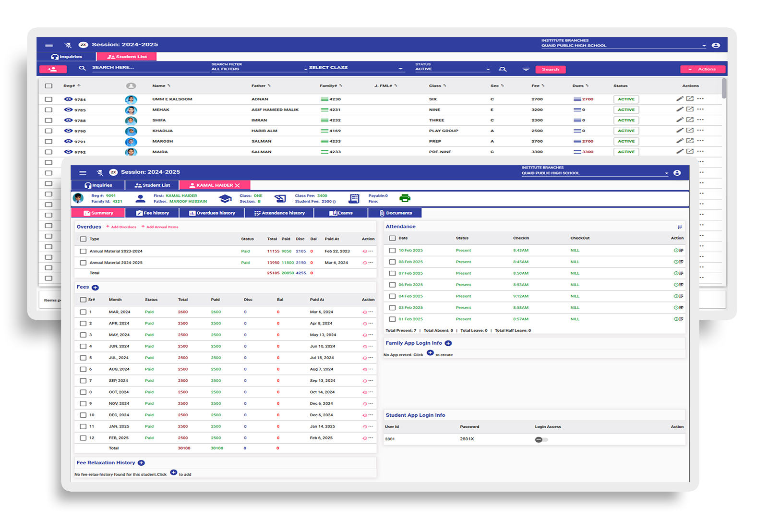Open user account icon in the student detail header

point(677,173)
